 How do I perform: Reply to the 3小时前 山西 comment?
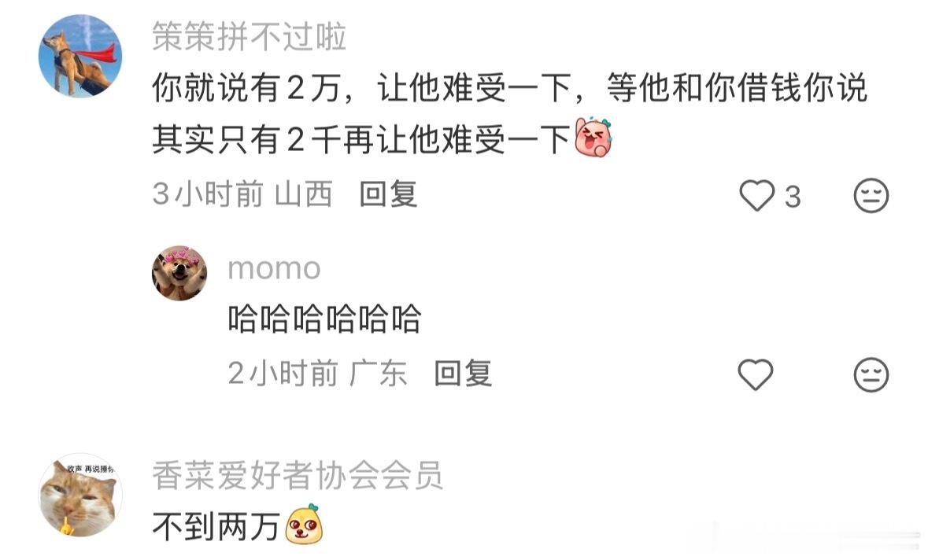(389, 194)
